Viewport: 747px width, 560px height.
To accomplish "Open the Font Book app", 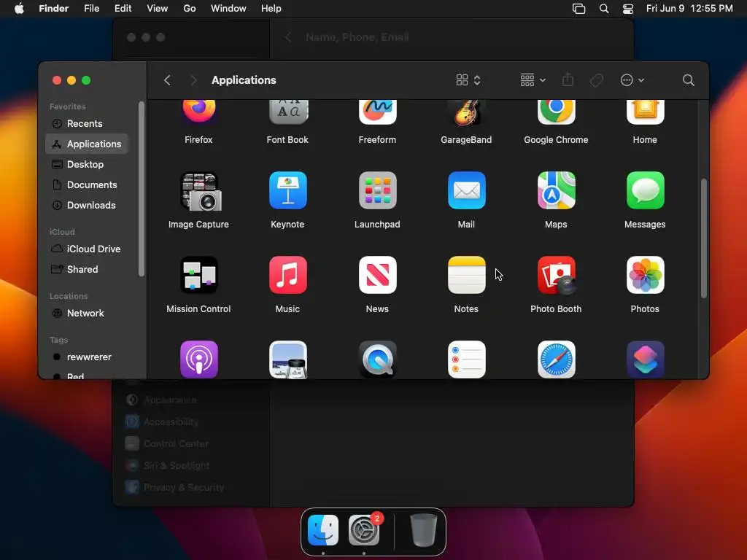I will (287, 112).
